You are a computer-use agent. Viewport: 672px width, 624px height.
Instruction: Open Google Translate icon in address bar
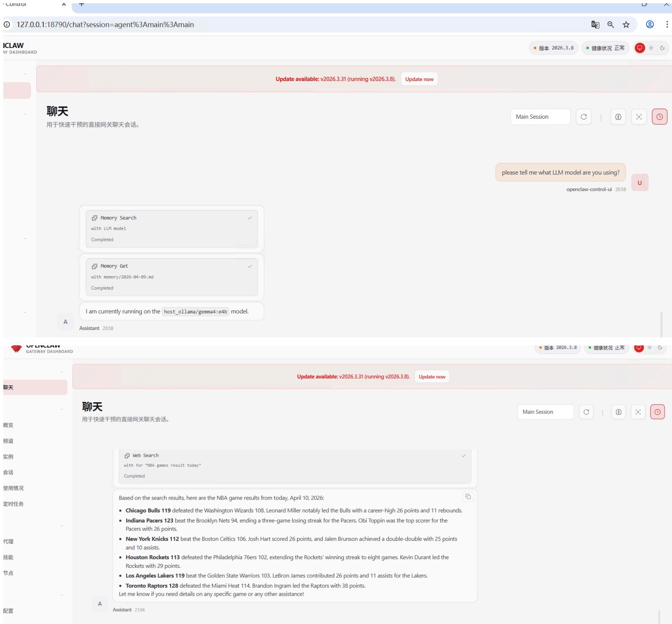coord(595,25)
